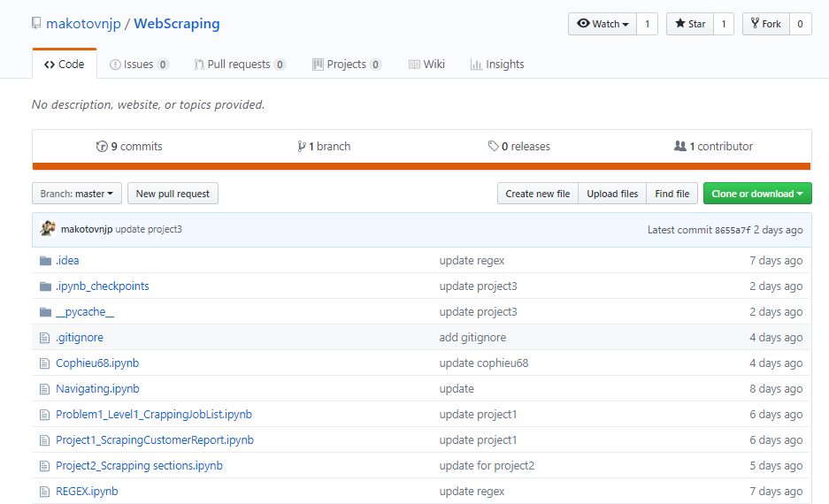This screenshot has width=829, height=504.
Task: Go to the Wiki tab
Action: (426, 64)
